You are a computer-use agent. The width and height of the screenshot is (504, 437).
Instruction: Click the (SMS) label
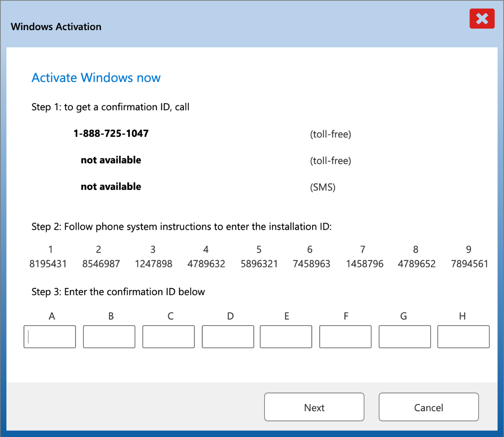(x=323, y=187)
